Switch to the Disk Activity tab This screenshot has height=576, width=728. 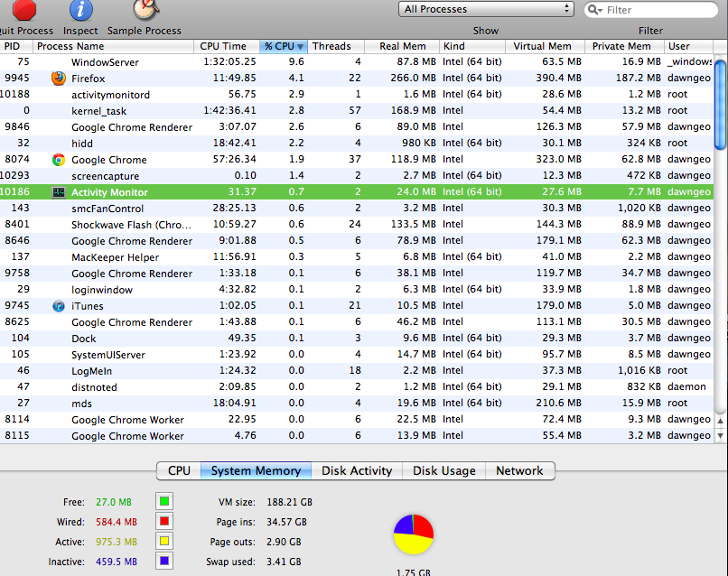(x=357, y=470)
